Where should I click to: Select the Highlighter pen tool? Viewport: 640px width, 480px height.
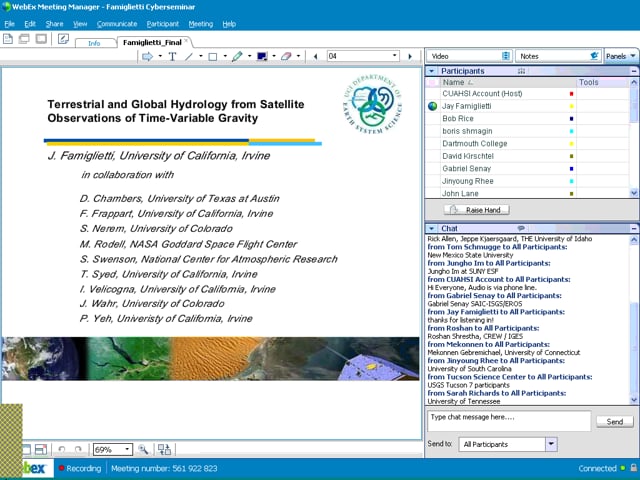pos(237,56)
